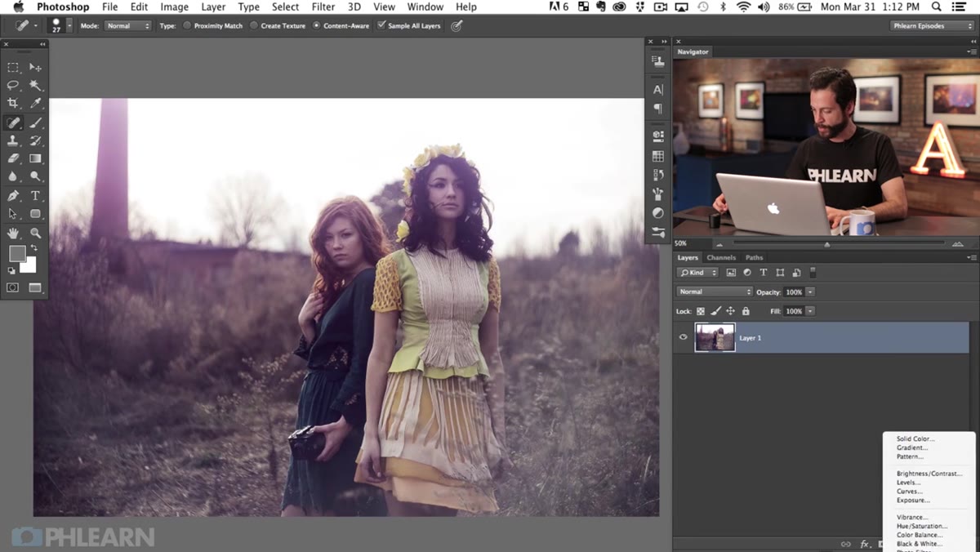Select the Lasso tool
This screenshot has width=980, height=552.
click(13, 85)
